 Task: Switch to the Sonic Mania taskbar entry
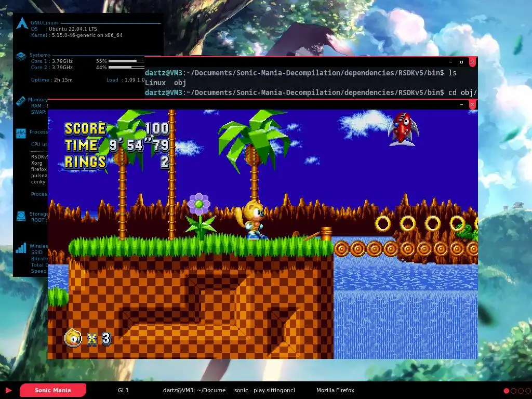tap(53, 390)
